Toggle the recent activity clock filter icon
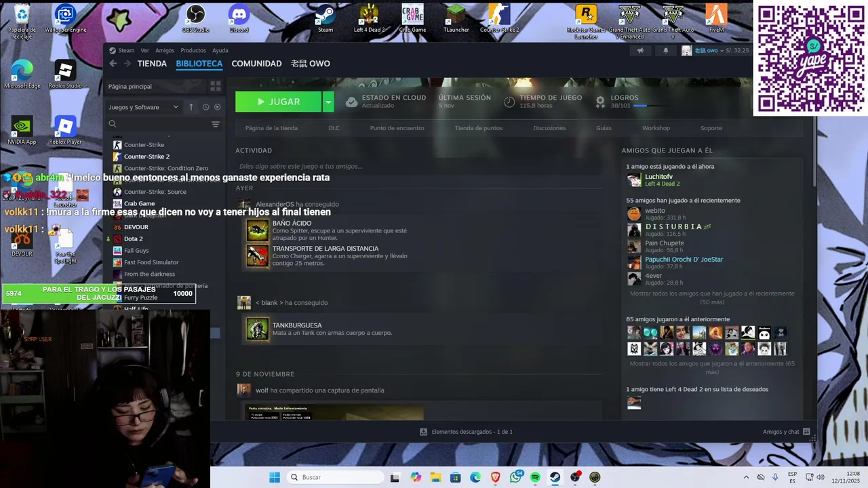The image size is (868, 488). pos(205,107)
